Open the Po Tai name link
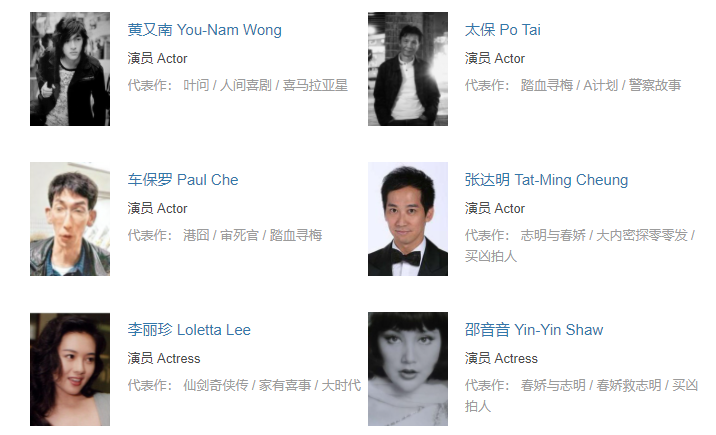The height and width of the screenshot is (435, 716). pos(503,30)
